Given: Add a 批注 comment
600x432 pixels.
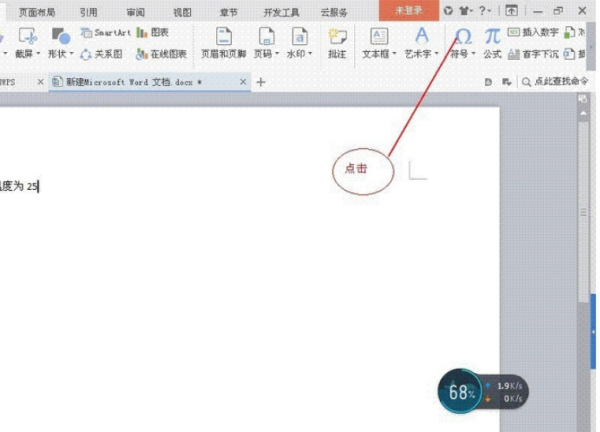Looking at the screenshot, I should 337,43.
